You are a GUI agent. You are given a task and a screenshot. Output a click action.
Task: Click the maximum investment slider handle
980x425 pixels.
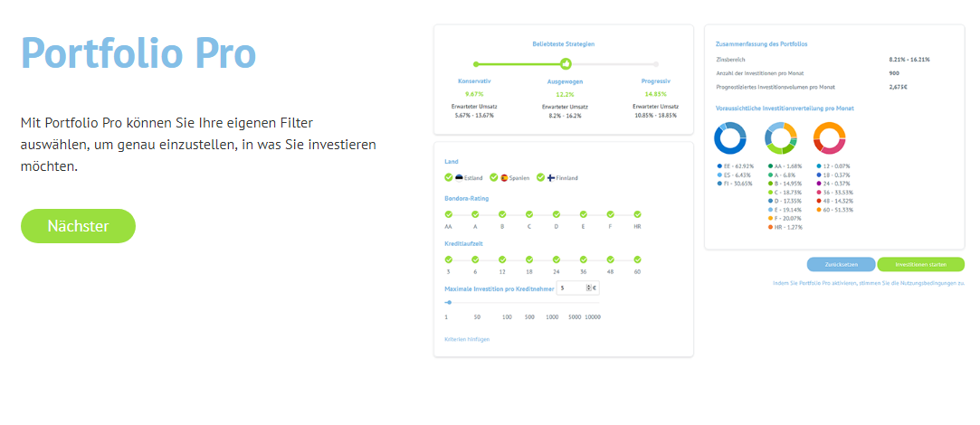click(x=449, y=302)
